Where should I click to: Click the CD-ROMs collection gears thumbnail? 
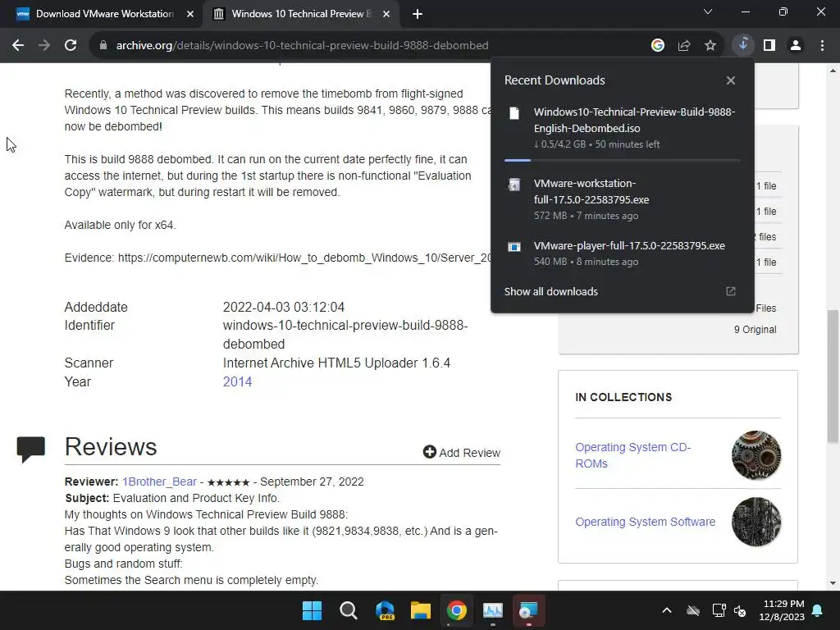pos(756,455)
